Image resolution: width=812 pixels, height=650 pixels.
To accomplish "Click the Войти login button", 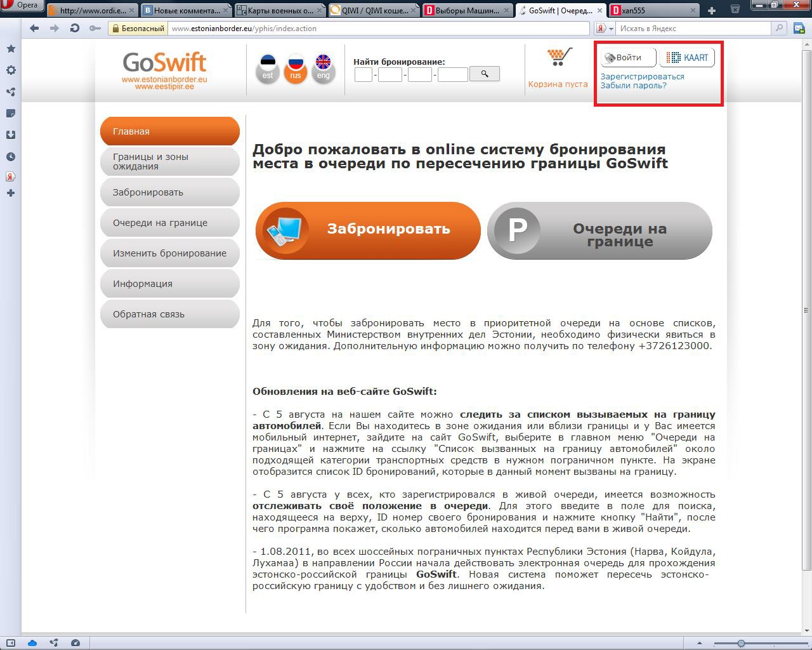I will pos(628,58).
